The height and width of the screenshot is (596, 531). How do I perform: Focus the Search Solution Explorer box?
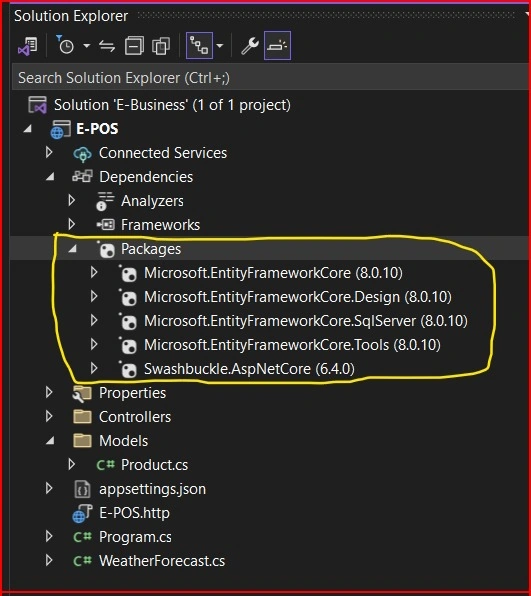(x=270, y=78)
